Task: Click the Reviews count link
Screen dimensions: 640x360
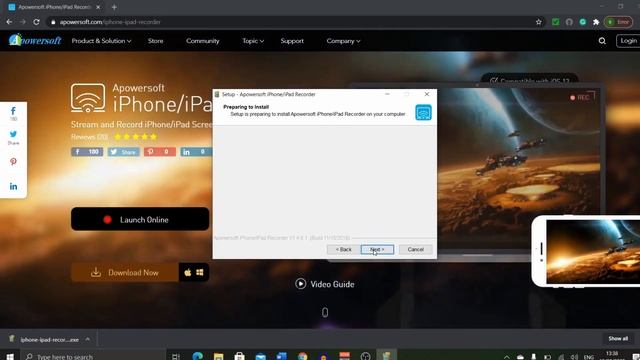Action: tap(89, 137)
